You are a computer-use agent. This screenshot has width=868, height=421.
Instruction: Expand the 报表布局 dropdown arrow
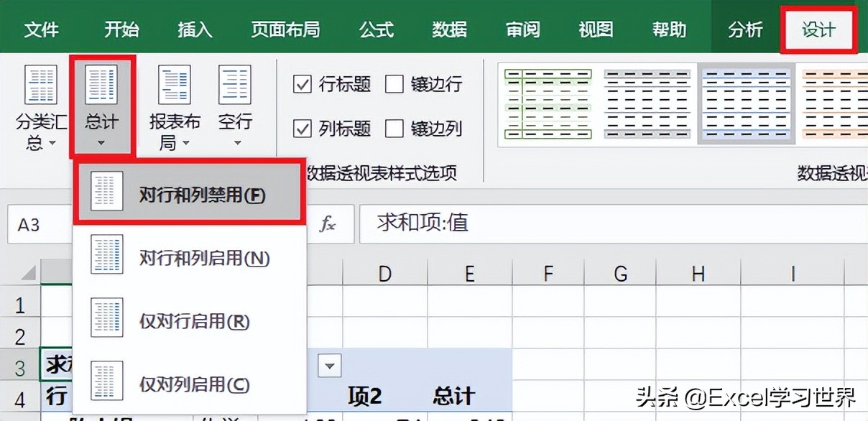pyautogui.click(x=186, y=143)
